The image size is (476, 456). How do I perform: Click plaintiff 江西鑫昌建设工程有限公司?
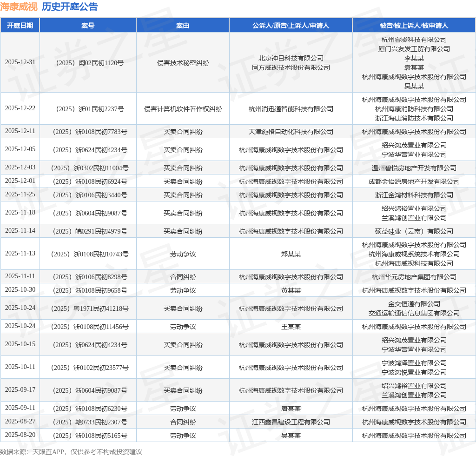pyautogui.click(x=291, y=422)
